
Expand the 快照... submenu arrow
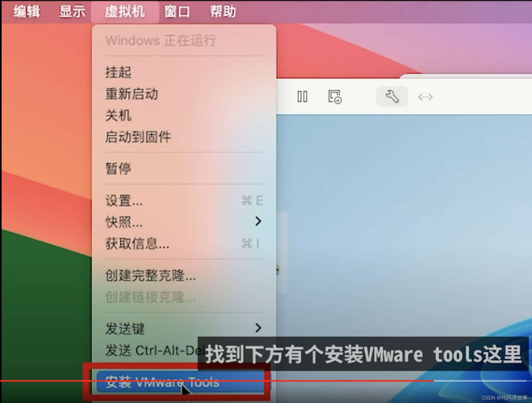click(x=258, y=221)
